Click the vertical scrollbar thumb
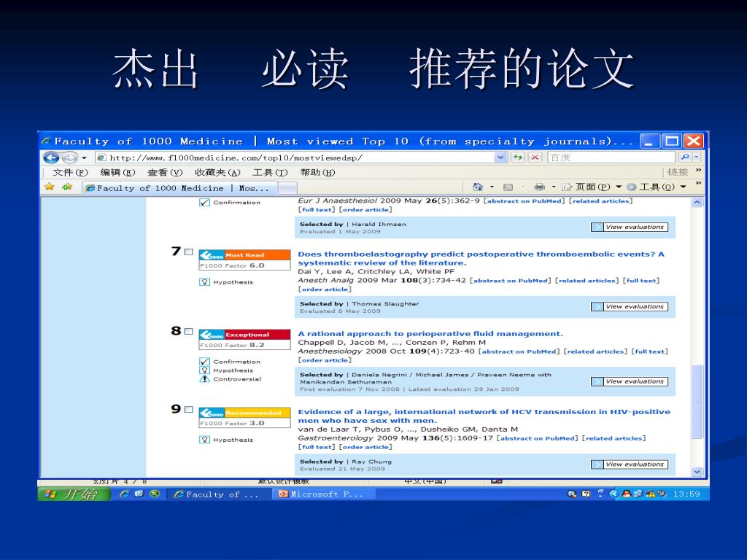747x560 pixels. click(x=697, y=402)
